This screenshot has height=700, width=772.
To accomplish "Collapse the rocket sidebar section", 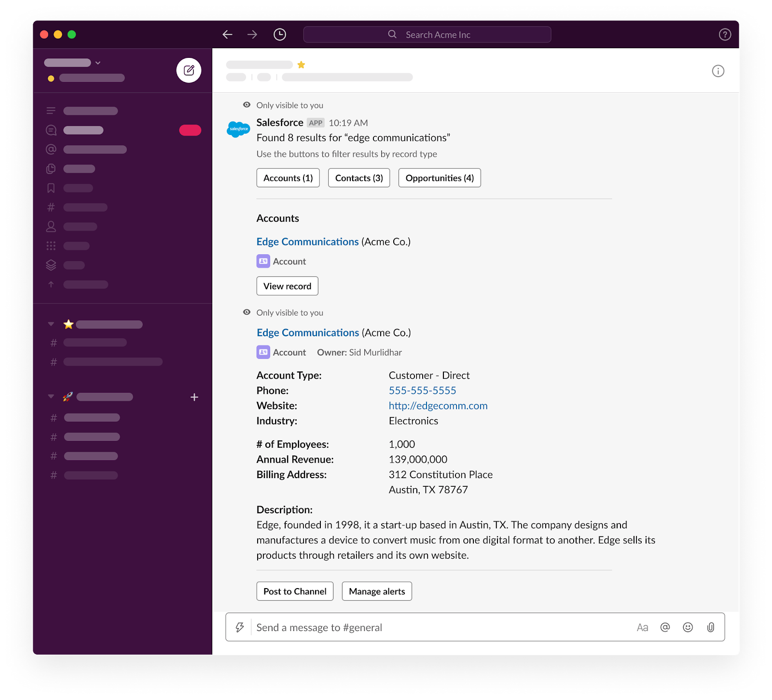I will tap(51, 397).
